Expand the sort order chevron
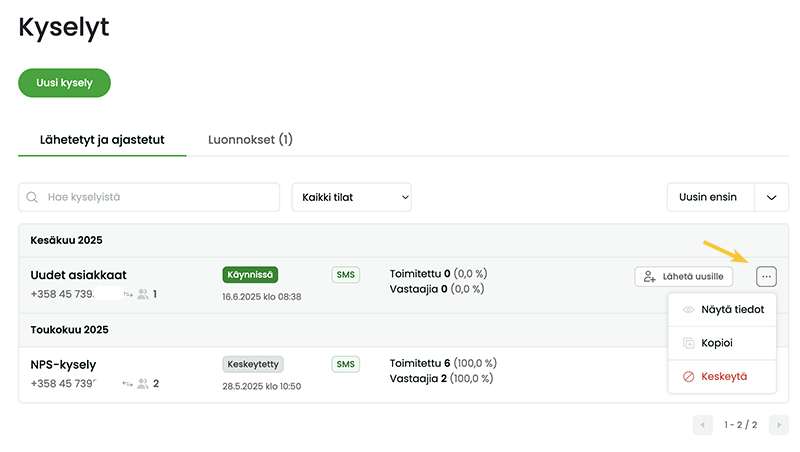Screen dimensions: 800x452 771,197
